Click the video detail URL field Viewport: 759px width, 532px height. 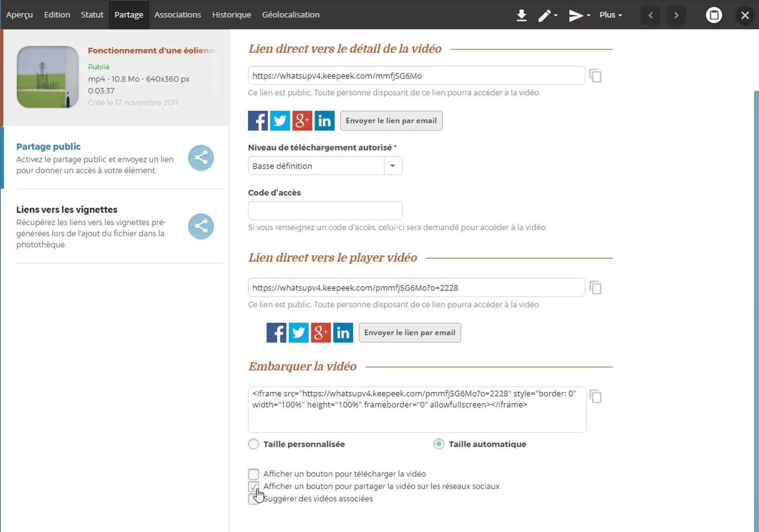point(416,76)
